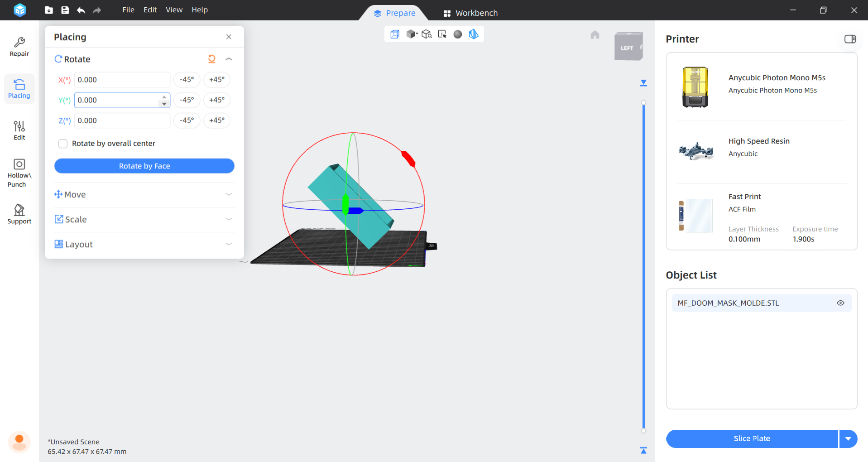Viewport: 868px width, 462px height.
Task: Rotate Y by -45 degrees
Action: coord(187,100)
